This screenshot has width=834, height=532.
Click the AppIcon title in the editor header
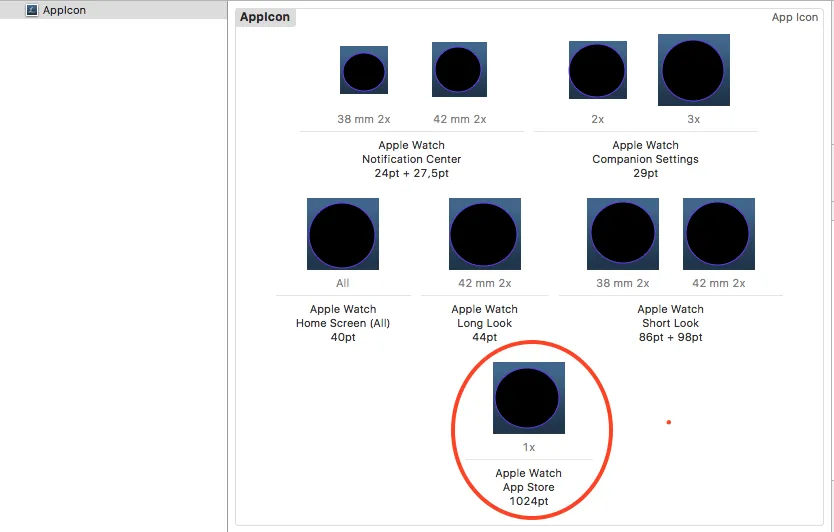(x=265, y=17)
